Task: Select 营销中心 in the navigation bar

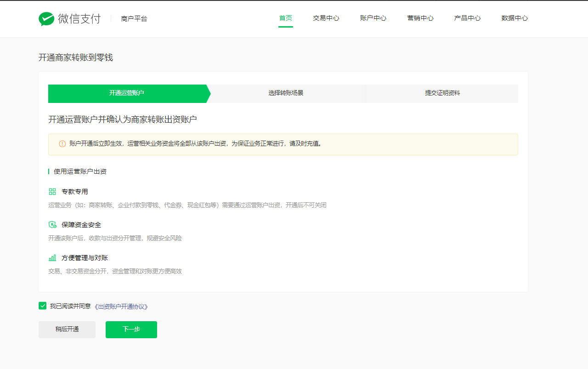Action: pyautogui.click(x=420, y=18)
